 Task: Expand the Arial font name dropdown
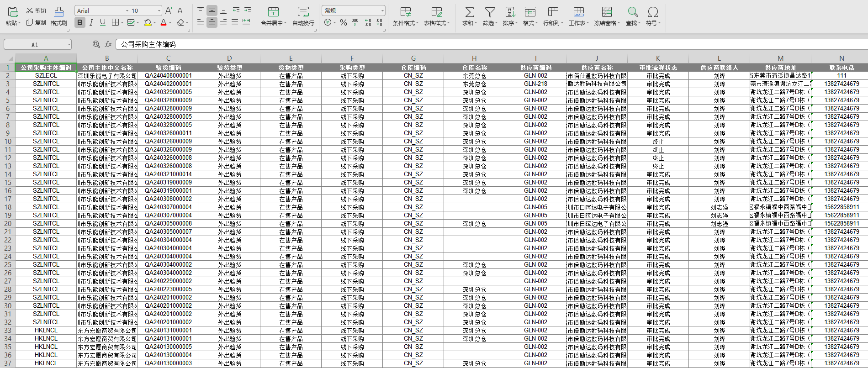127,11
